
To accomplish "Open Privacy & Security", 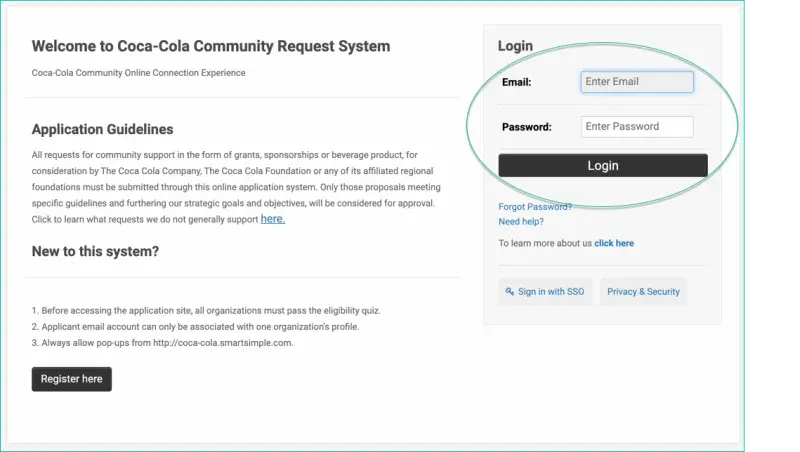I will coord(643,292).
